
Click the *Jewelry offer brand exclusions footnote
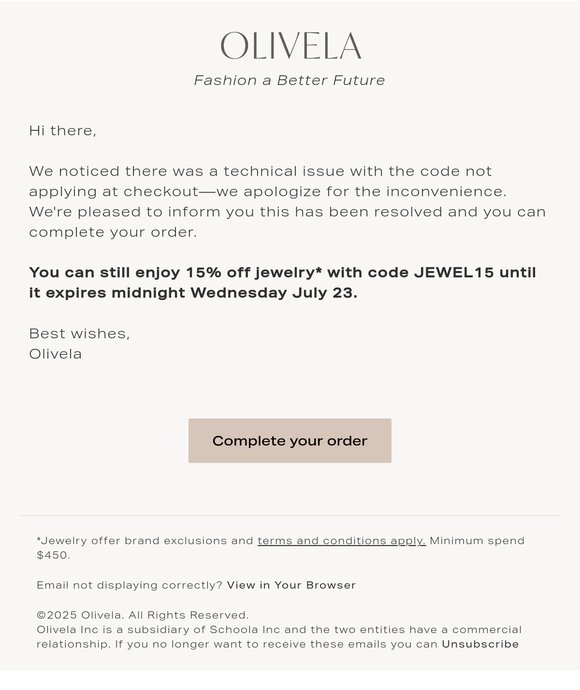pyautogui.click(x=145, y=540)
